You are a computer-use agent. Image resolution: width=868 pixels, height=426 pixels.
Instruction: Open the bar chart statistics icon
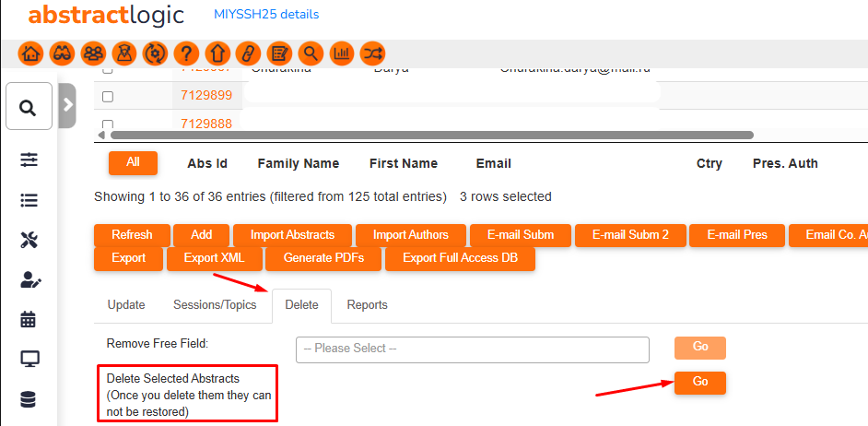tap(342, 53)
